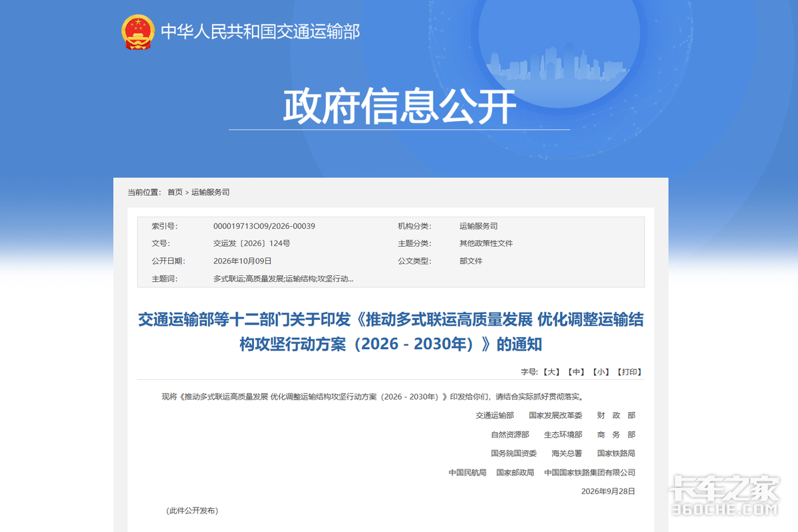Screen dimensions: 798x532
Task: Click the 公开日期 label
Action: 168,261
